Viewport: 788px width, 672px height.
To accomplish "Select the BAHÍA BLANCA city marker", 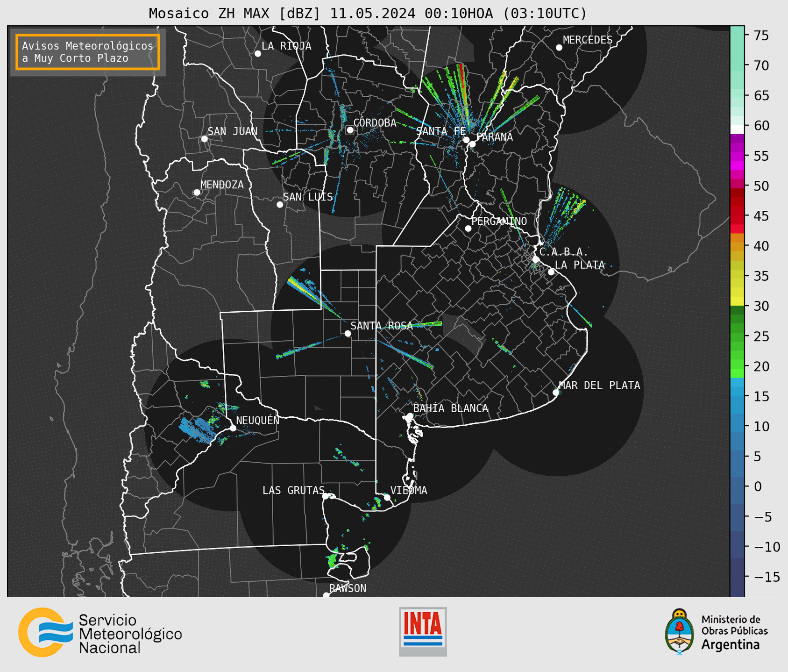I will point(410,416).
